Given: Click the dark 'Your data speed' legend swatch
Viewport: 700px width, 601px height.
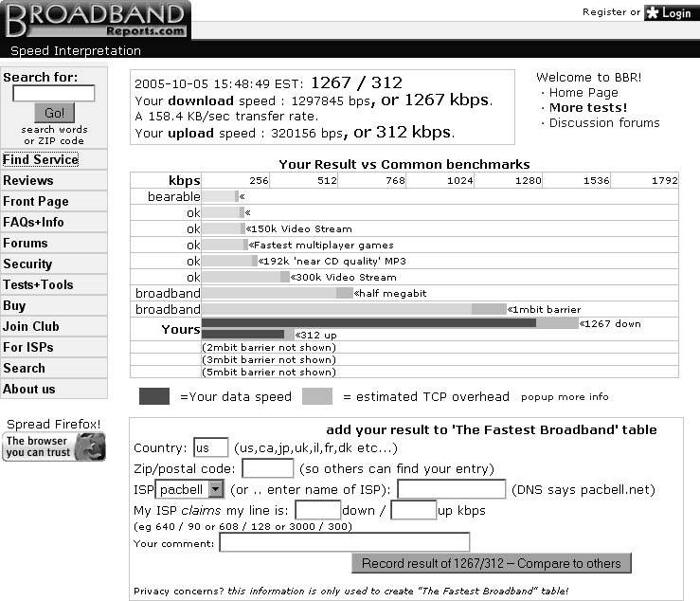Looking at the screenshot, I should 154,396.
